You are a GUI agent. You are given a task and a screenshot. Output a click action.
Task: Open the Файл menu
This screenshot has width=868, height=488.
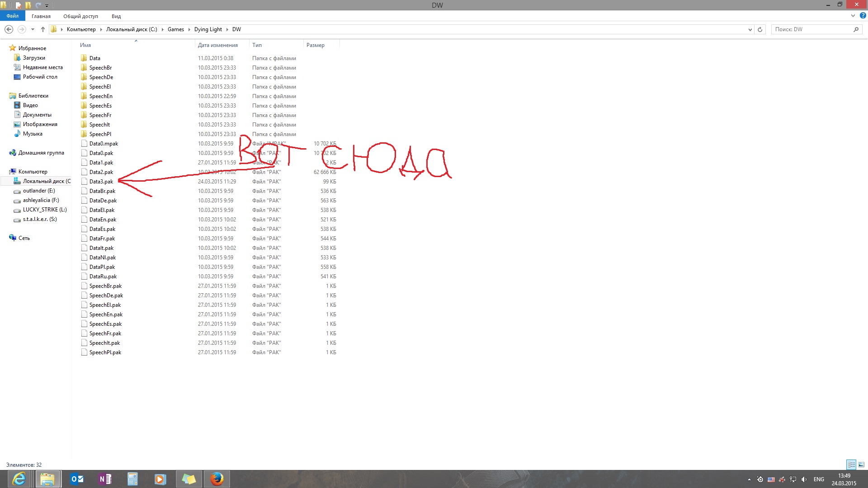(x=13, y=16)
